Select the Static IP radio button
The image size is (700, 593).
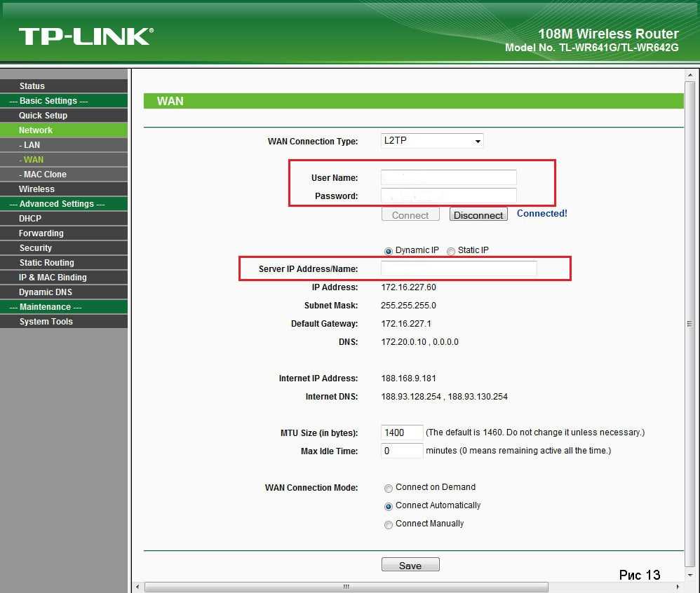[451, 251]
